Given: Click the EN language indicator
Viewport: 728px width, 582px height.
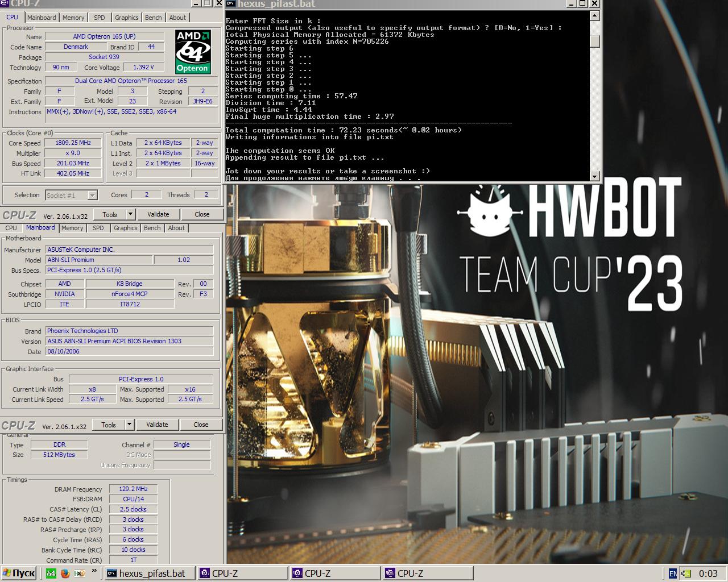Looking at the screenshot, I should 673,573.
